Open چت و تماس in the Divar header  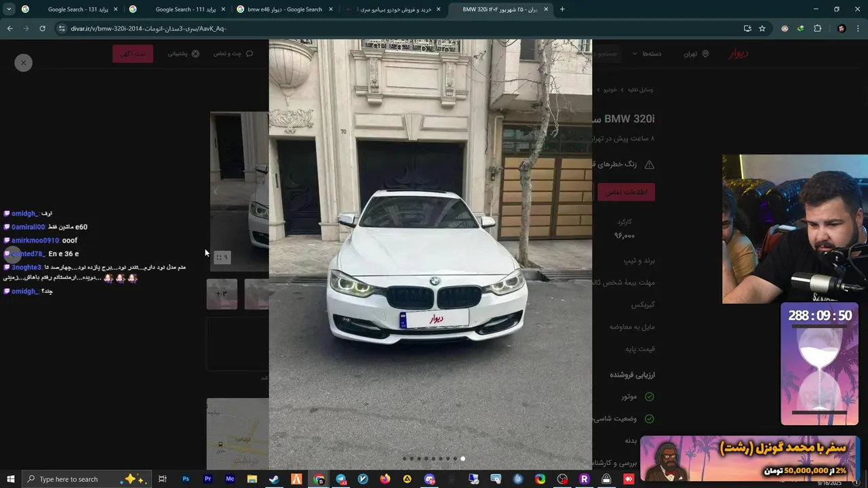(x=233, y=54)
